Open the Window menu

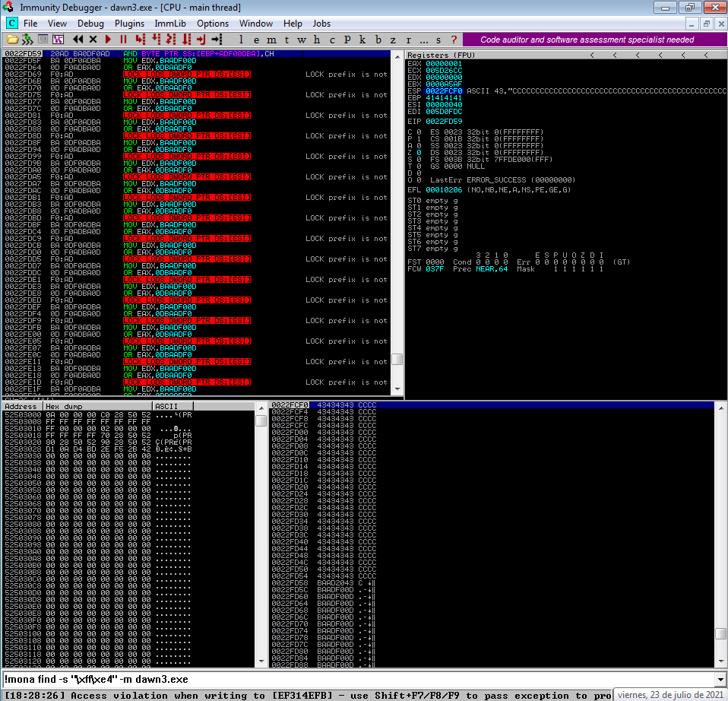[x=256, y=24]
